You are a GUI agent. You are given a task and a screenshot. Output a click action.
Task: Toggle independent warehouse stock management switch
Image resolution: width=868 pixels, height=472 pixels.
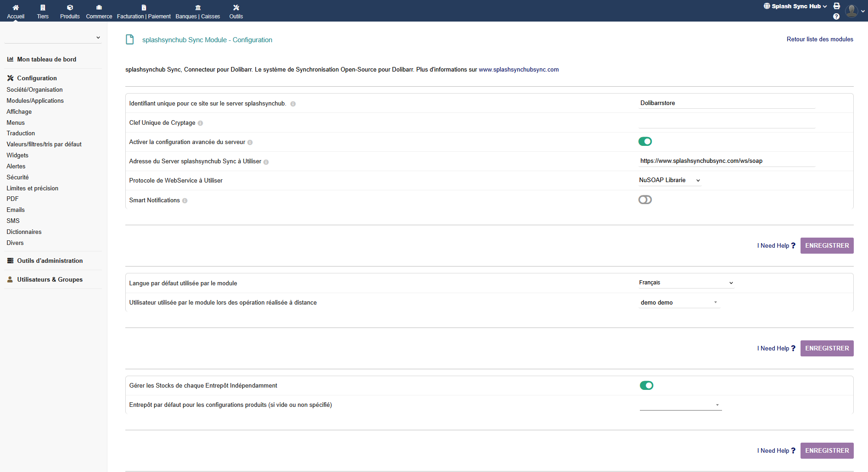click(646, 385)
